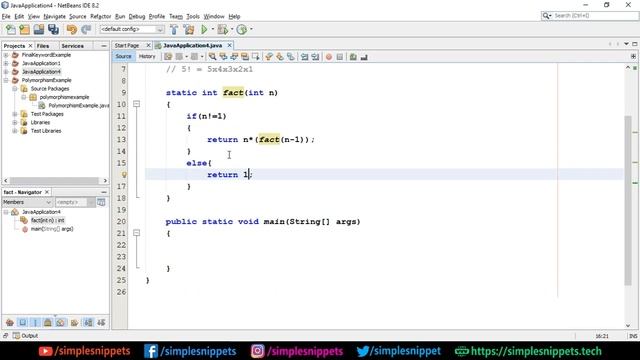
Task: Go to previous bookmark icon
Action: click(x=269, y=57)
